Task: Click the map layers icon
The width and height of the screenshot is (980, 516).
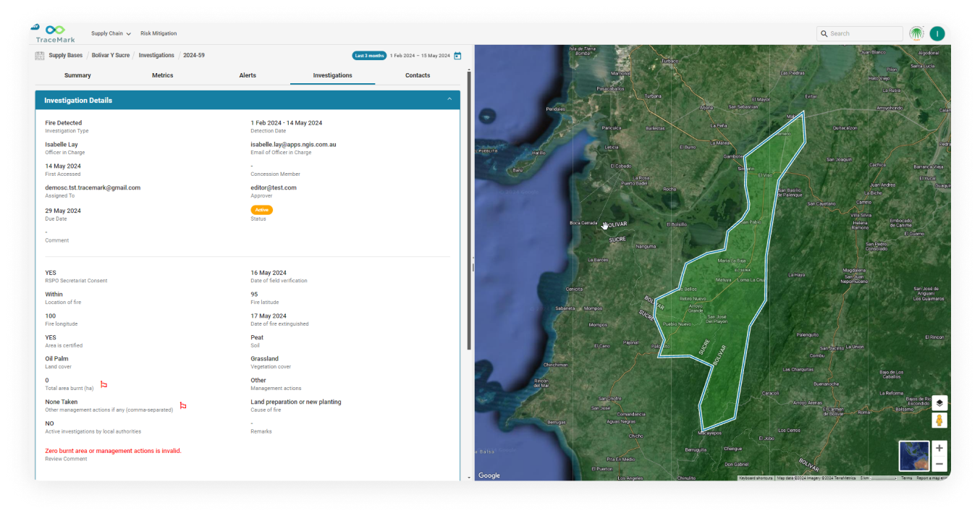Action: (x=939, y=403)
